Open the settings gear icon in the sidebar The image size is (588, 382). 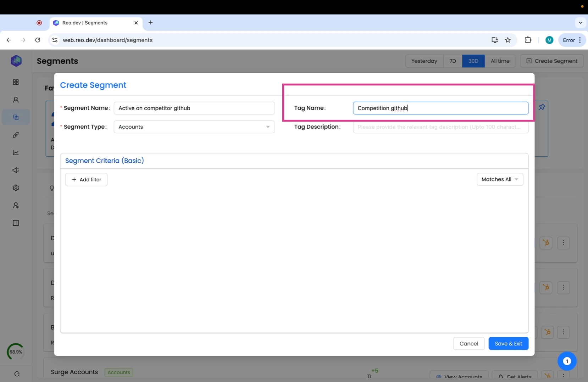tap(16, 188)
